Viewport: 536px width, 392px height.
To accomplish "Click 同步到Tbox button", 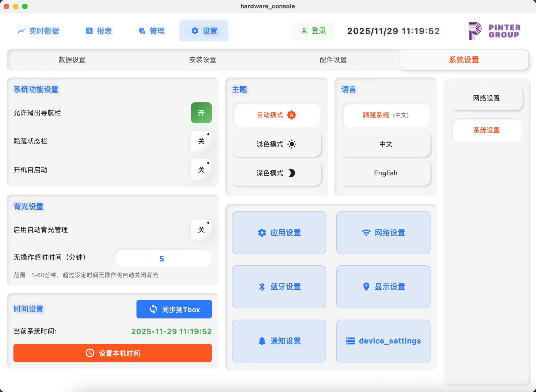I will coord(174,309).
